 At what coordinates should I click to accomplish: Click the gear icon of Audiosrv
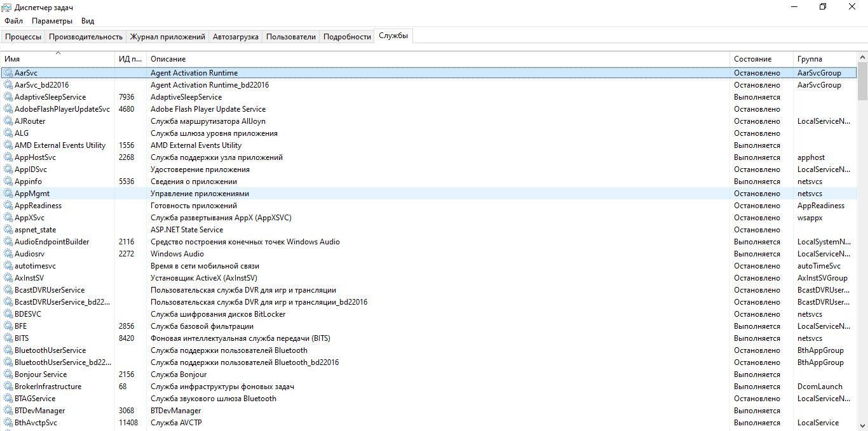click(x=8, y=254)
